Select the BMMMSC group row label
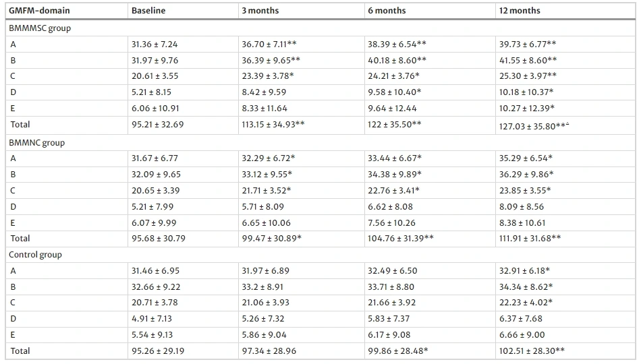This screenshot has height=364, width=639. 40,28
